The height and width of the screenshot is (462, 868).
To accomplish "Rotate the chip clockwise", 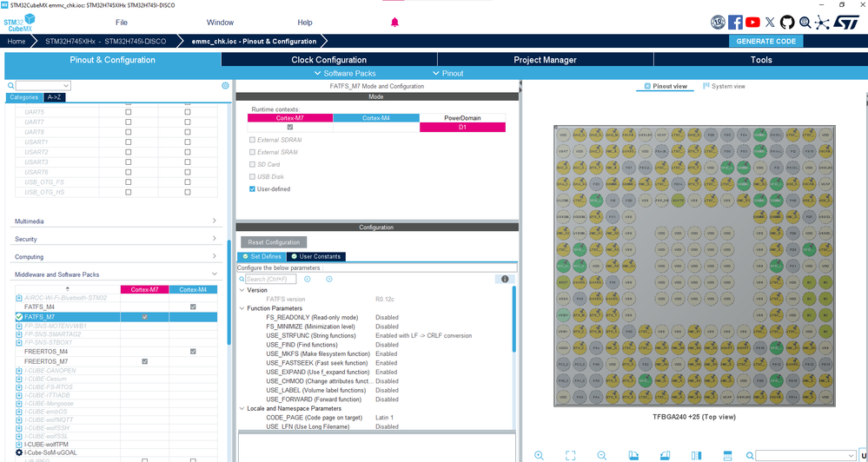I will click(633, 455).
